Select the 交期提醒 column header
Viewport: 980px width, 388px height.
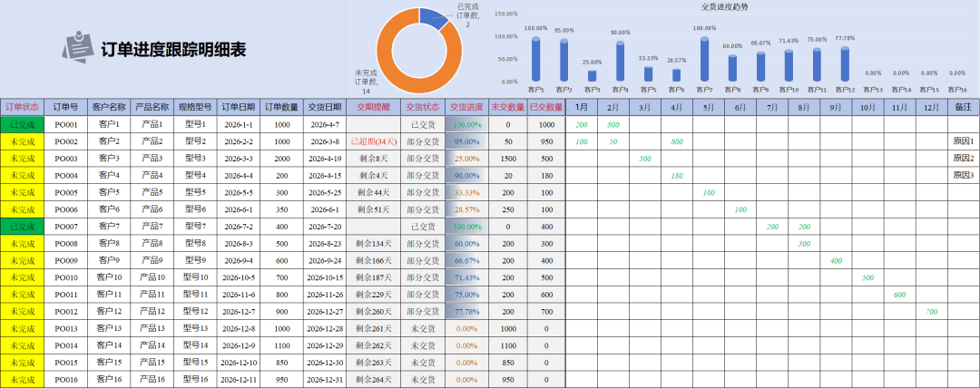click(372, 107)
